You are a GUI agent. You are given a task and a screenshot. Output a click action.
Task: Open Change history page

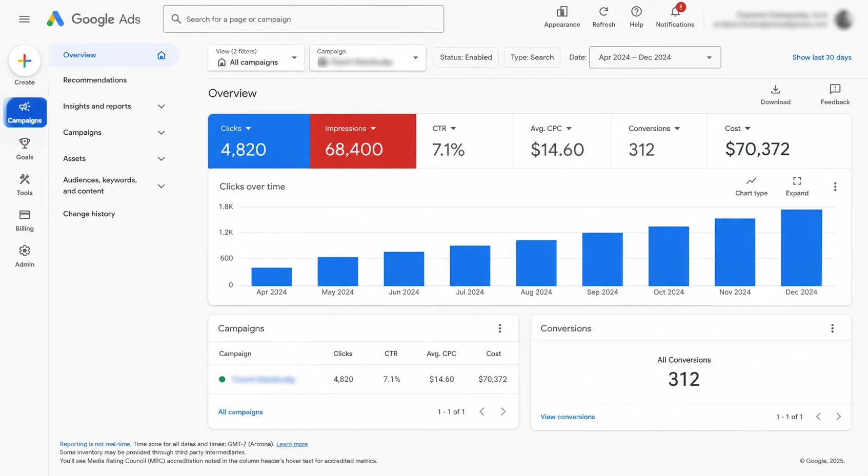[x=89, y=214]
